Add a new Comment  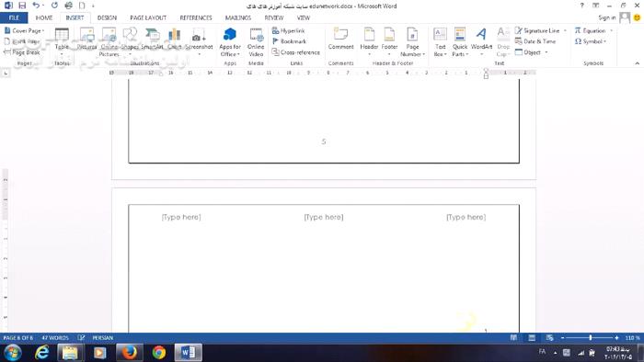tap(340, 40)
